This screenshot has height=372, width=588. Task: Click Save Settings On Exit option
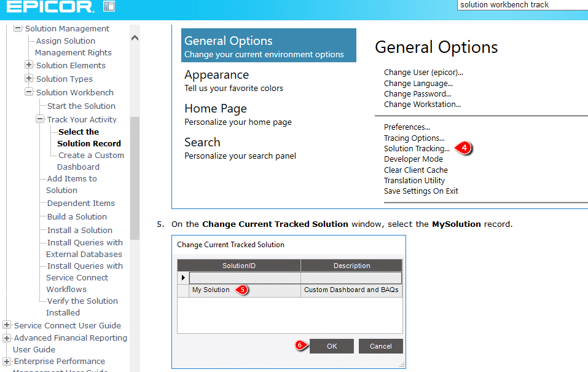pos(421,191)
